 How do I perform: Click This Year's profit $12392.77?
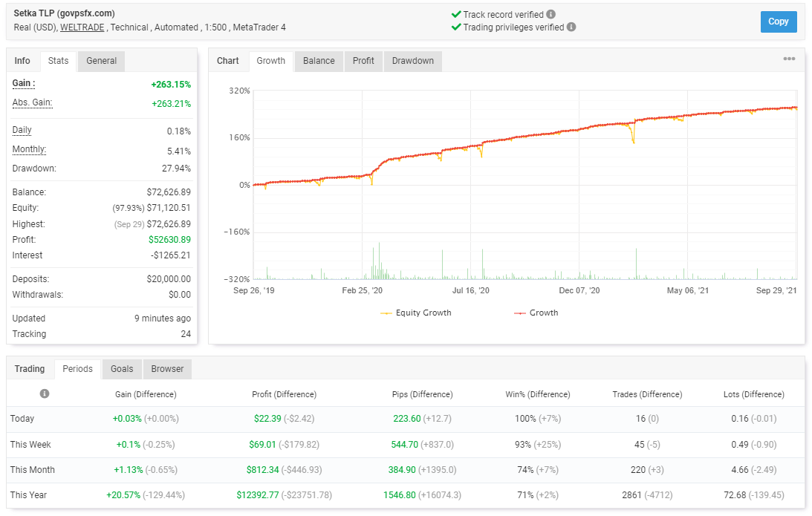(x=257, y=495)
